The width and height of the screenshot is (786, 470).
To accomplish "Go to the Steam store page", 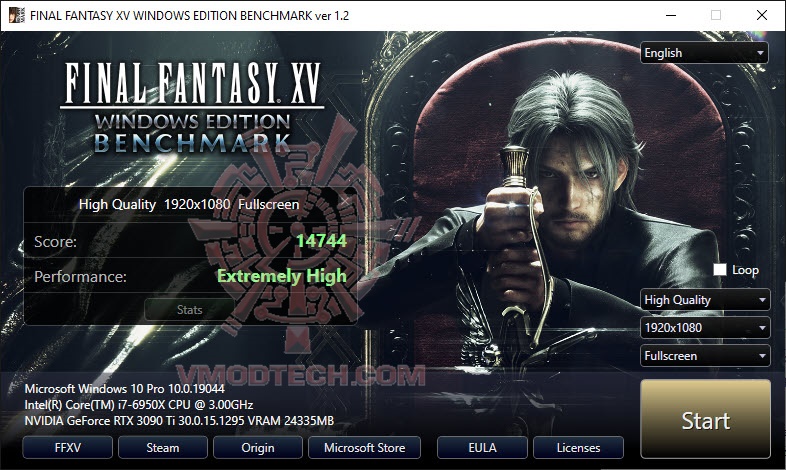I will [163, 447].
